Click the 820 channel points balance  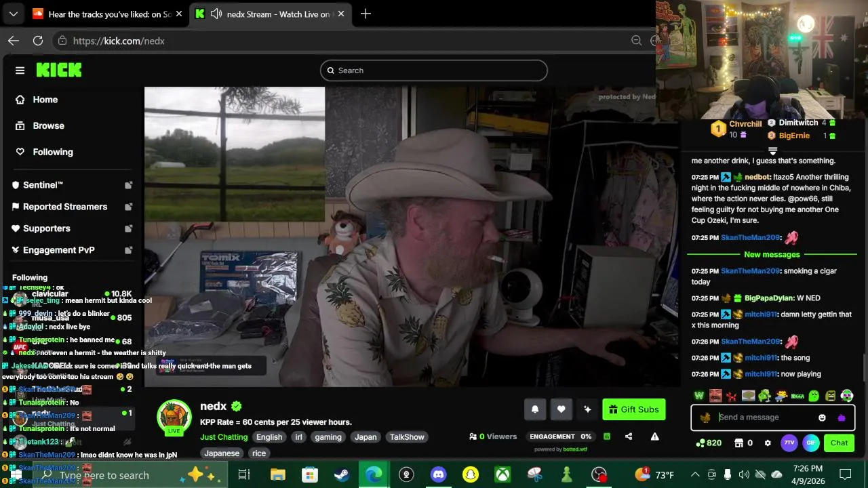tap(709, 443)
